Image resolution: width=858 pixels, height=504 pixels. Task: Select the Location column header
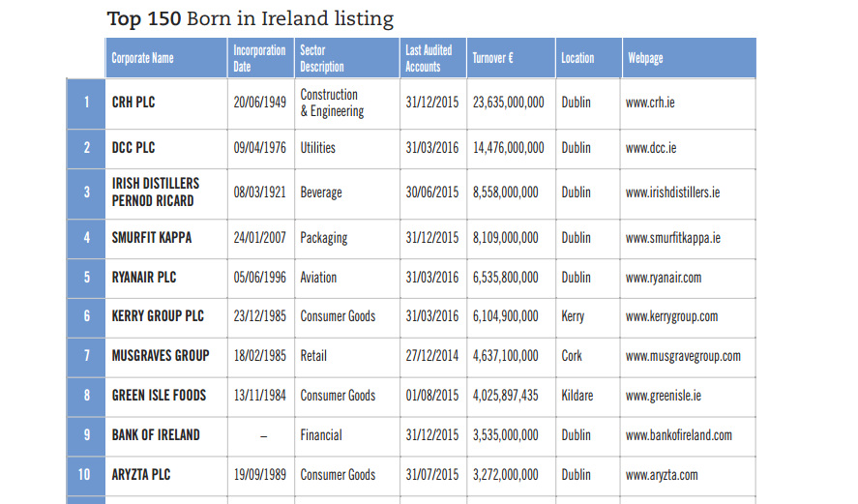(577, 58)
